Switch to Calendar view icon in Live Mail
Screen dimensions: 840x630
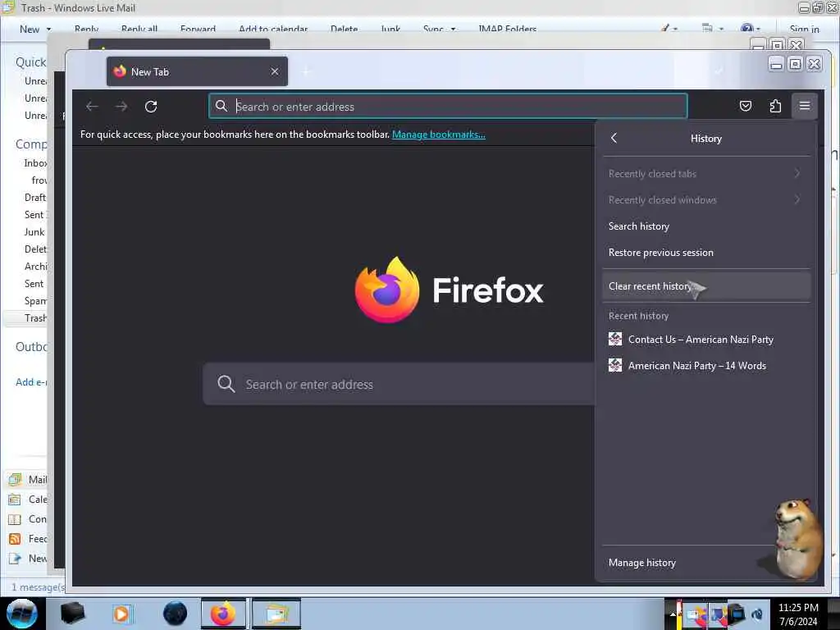pos(15,500)
